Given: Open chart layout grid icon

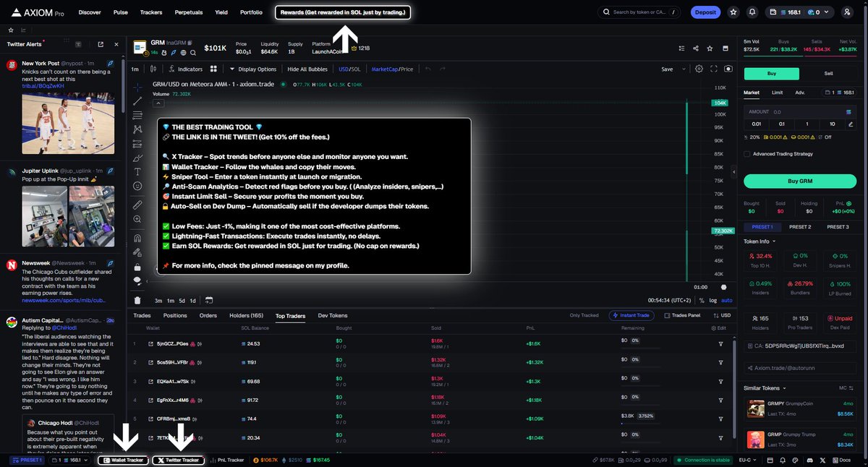Looking at the screenshot, I should 214,69.
